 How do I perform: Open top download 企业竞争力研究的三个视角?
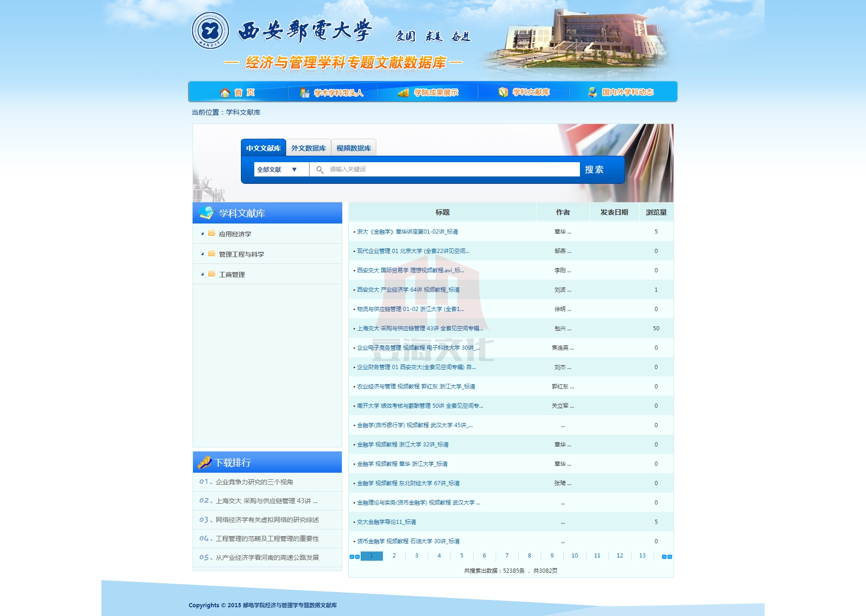254,482
